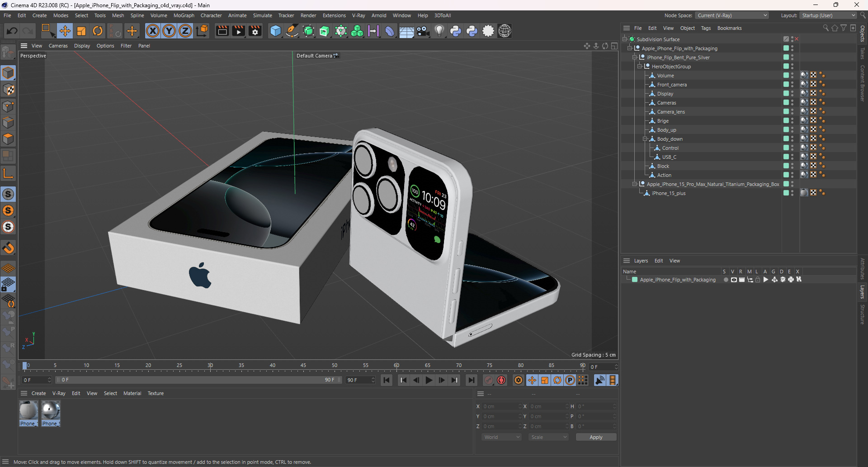Open the World coordinate system dropdown
The width and height of the screenshot is (868, 467).
tap(502, 437)
